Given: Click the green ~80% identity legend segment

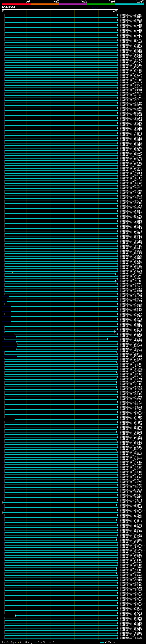Looking at the screenshot, I should [x=101, y=4].
